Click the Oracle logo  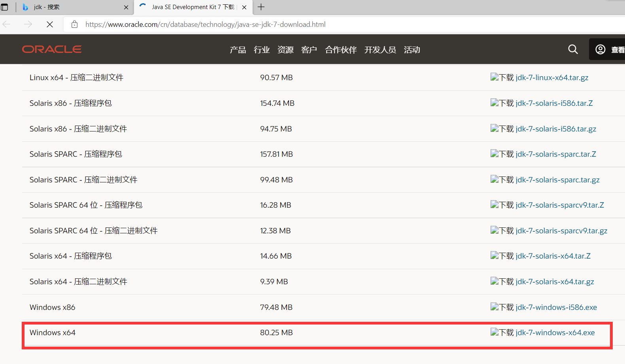pyautogui.click(x=52, y=49)
